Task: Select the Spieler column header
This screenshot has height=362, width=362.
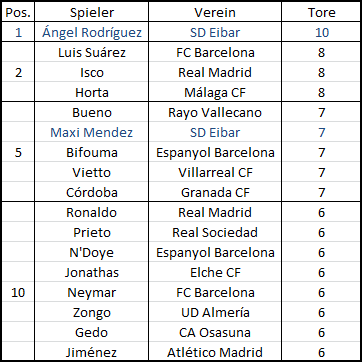Action: pos(92,12)
